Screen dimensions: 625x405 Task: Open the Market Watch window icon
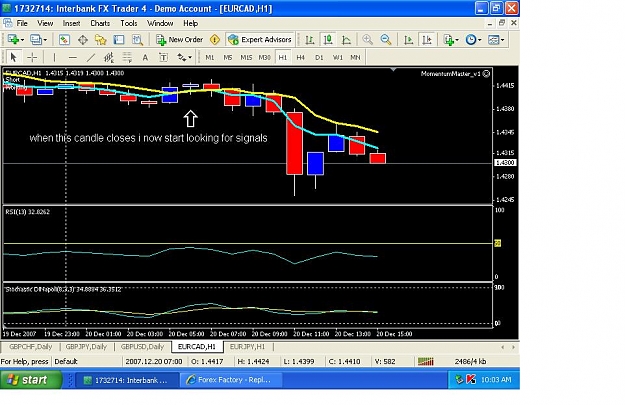point(64,39)
